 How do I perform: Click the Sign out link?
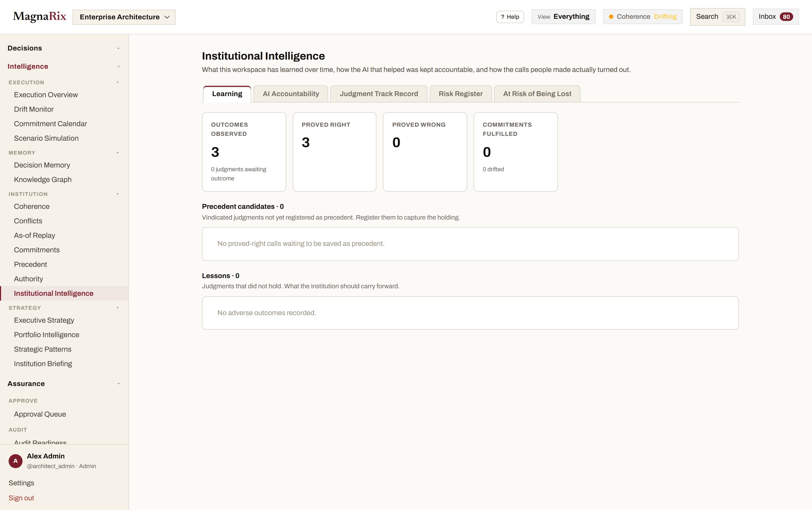tap(21, 498)
